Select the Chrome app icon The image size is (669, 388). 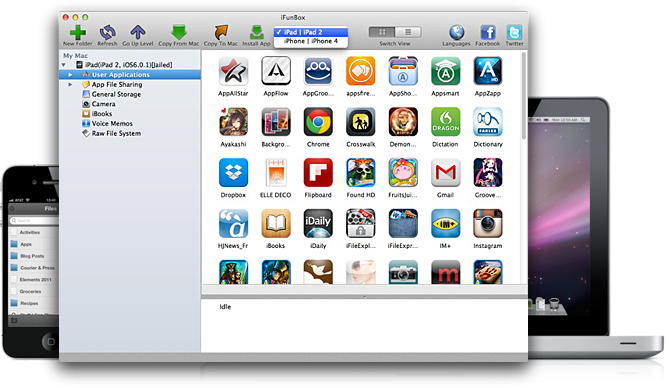(318, 122)
